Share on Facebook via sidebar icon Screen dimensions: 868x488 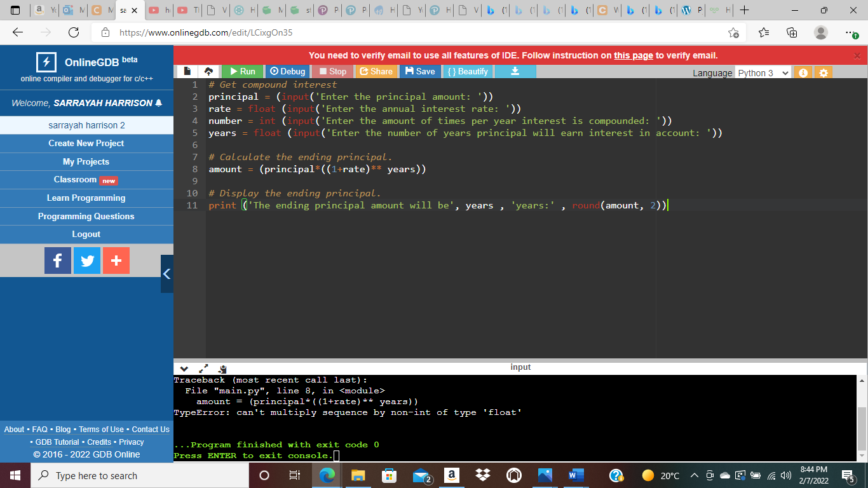(x=58, y=261)
